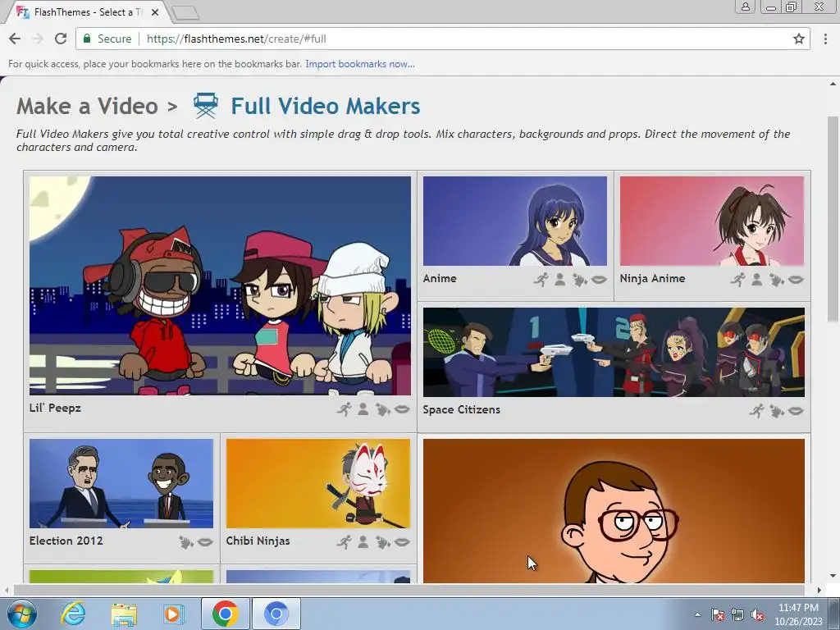Image resolution: width=840 pixels, height=630 pixels.
Task: Click the hand gesture icon under Ninja Anime
Action: click(776, 280)
